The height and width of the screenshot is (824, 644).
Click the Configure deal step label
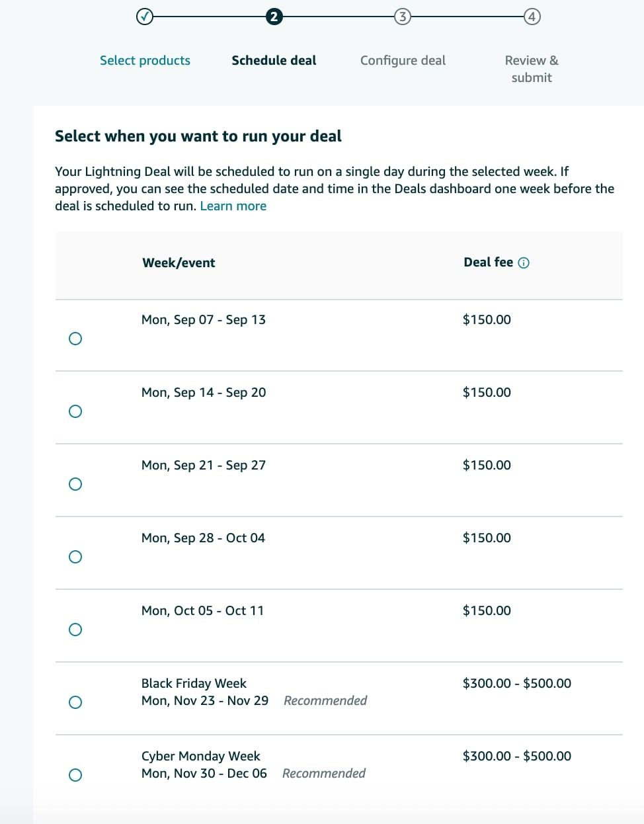[403, 60]
